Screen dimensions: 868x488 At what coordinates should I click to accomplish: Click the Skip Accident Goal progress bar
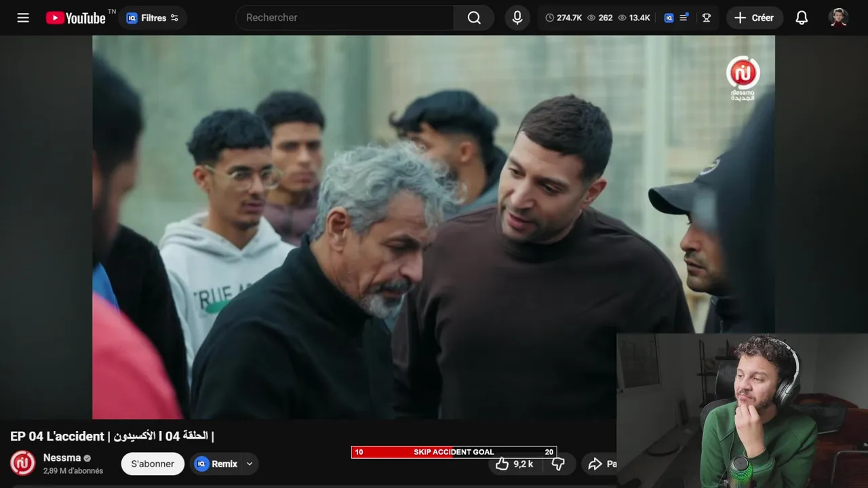(454, 452)
